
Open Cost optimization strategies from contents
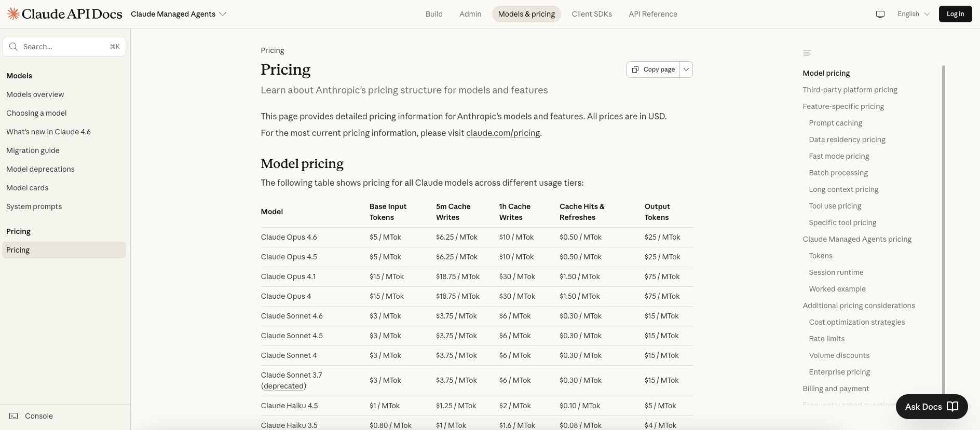click(x=856, y=322)
